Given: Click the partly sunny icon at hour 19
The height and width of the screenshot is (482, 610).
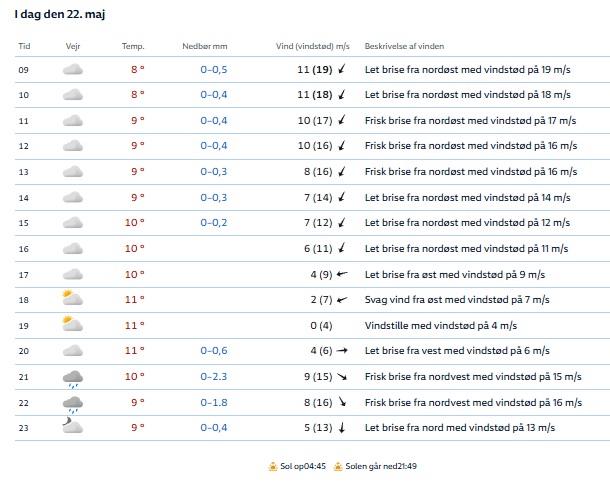Looking at the screenshot, I should 72,324.
